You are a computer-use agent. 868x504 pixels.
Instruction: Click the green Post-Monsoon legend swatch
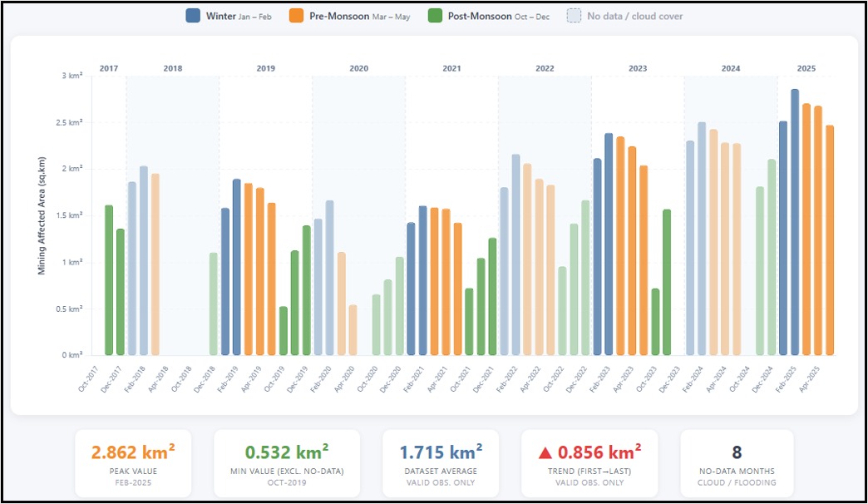tap(435, 16)
